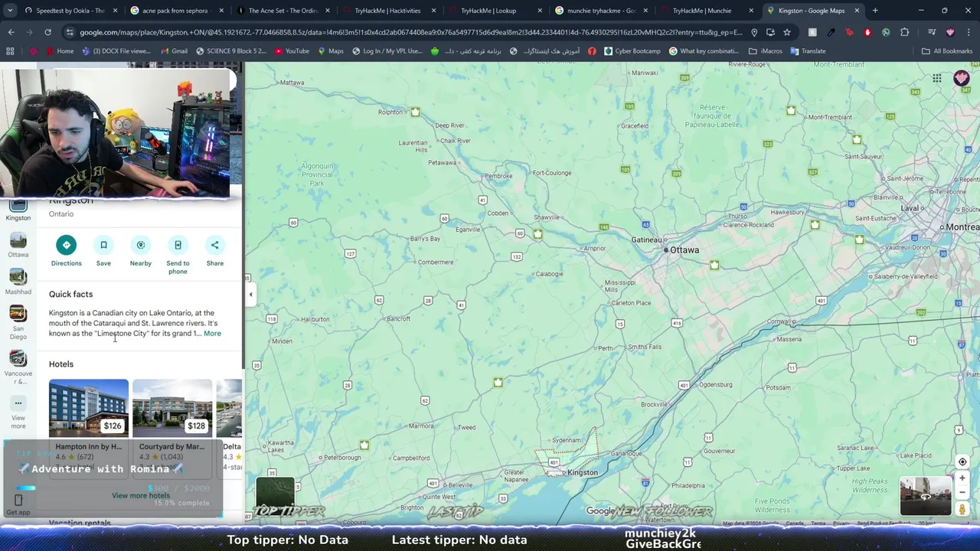
Task: Show your location on the map
Action: point(962,461)
